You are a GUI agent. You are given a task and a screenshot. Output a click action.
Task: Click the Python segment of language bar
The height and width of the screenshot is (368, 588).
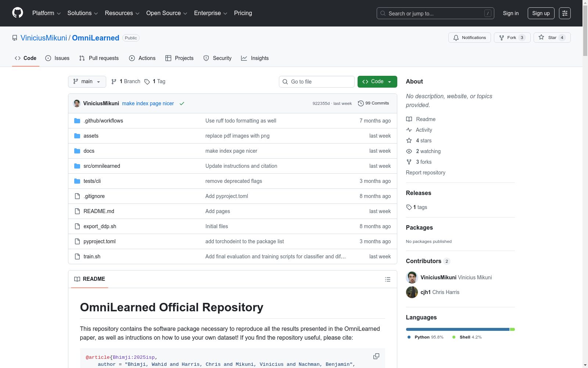[x=458, y=329]
